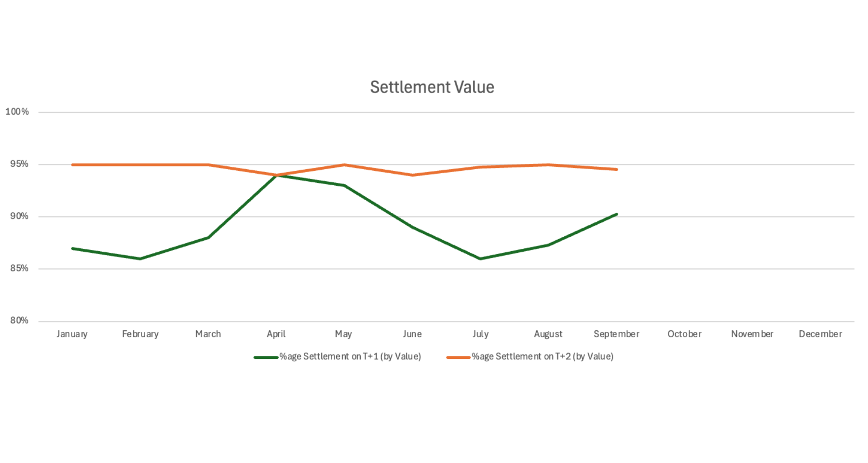
Task: Click the September axis label
Action: coord(616,334)
